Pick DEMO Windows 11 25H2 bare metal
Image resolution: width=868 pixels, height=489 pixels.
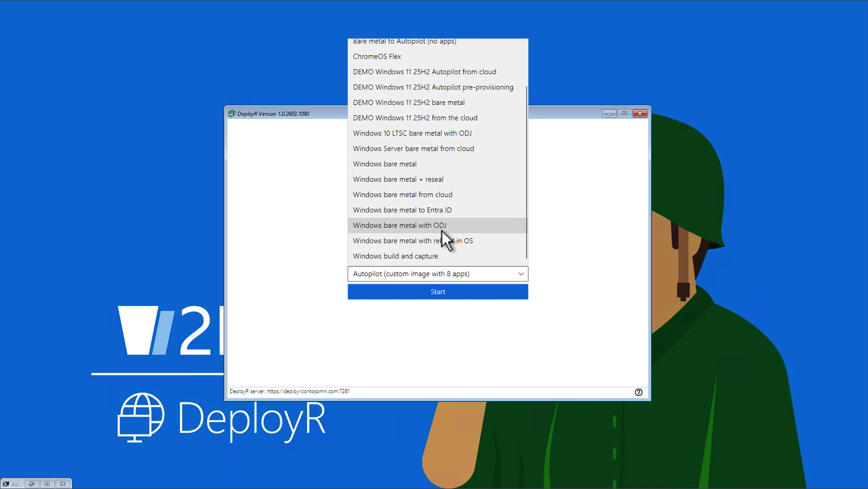pos(408,102)
